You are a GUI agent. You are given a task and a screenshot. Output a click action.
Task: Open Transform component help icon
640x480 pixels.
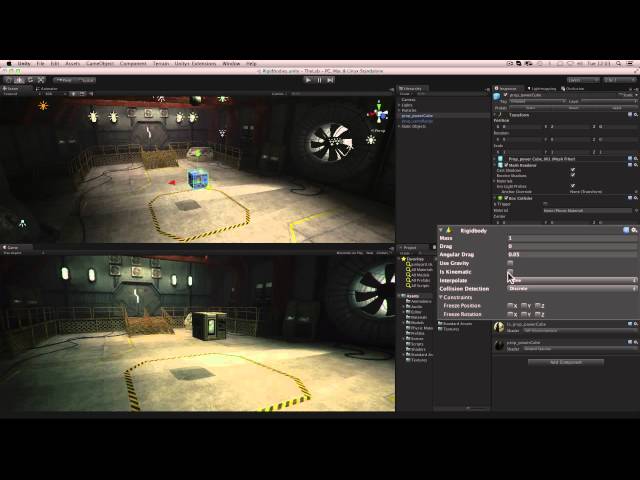630,115
